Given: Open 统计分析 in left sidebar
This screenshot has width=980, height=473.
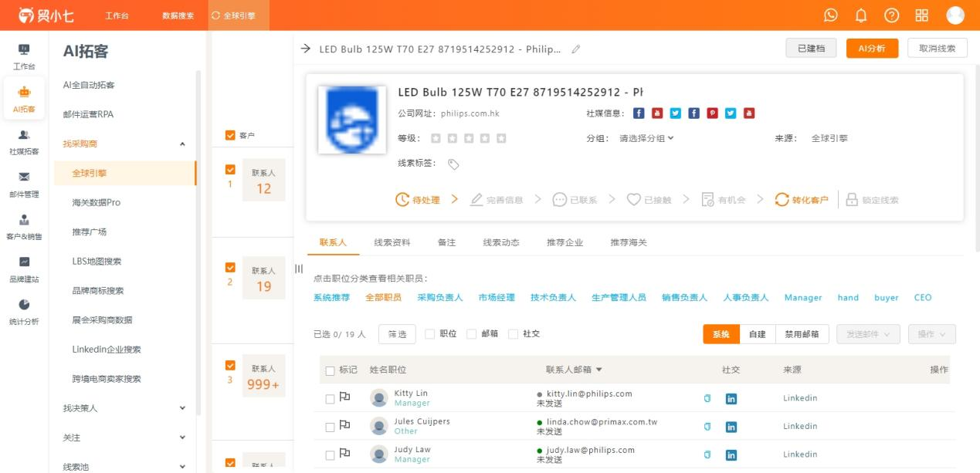Looking at the screenshot, I should click(x=24, y=311).
